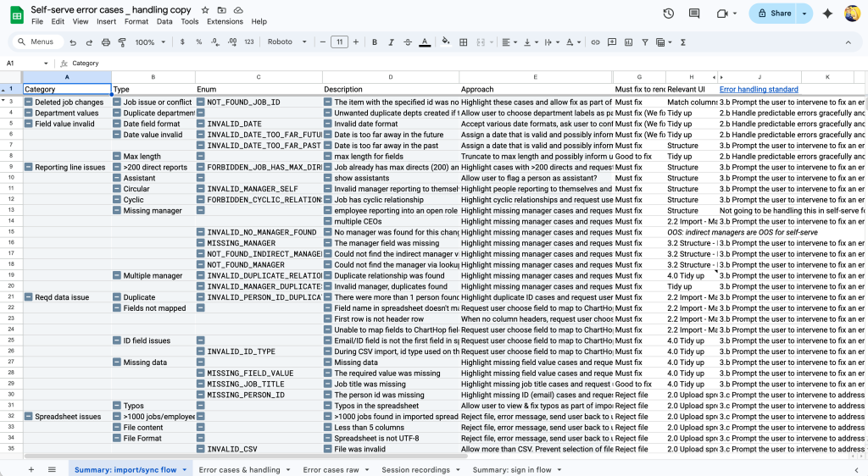The width and height of the screenshot is (868, 476).
Task: Activate the paint format tool
Action: click(122, 42)
